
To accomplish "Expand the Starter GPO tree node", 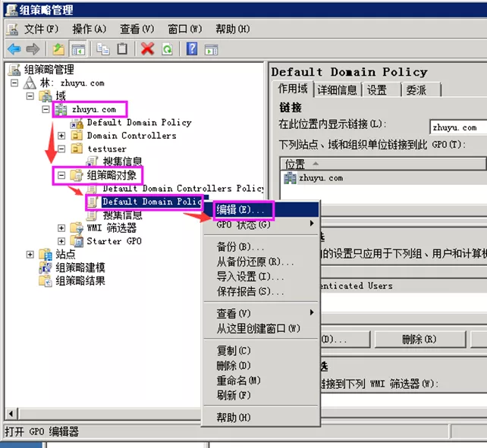I will tap(61, 241).
